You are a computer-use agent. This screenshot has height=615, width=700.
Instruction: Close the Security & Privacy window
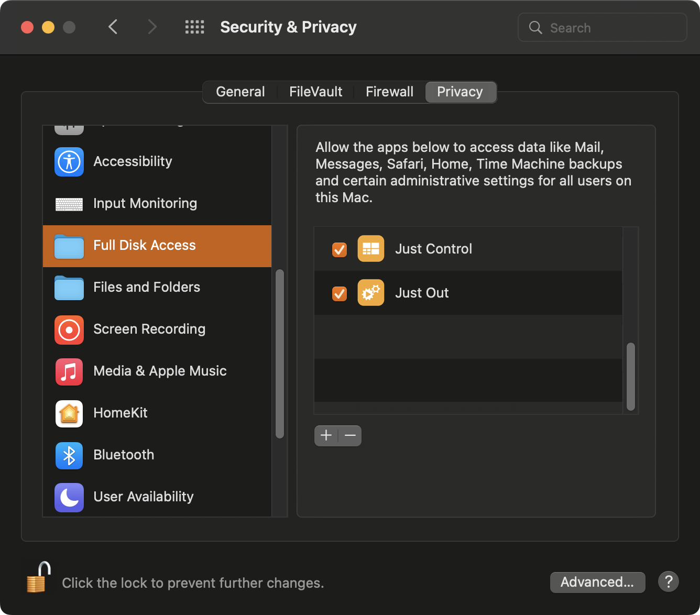click(27, 27)
